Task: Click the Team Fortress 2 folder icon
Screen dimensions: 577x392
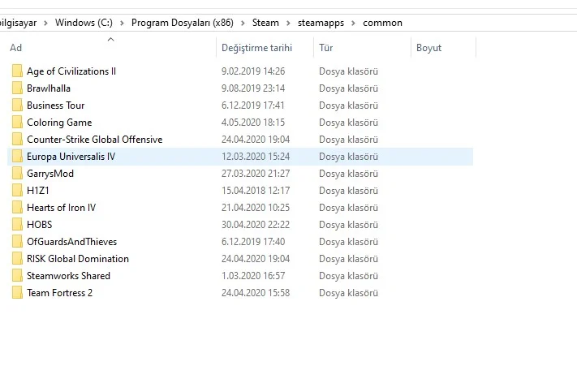Action: tap(17, 293)
